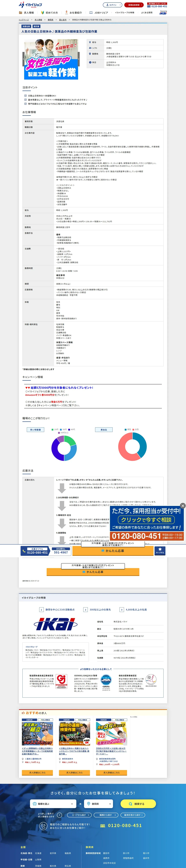Close the recruitment popup banner

pyautogui.click(x=183, y=506)
